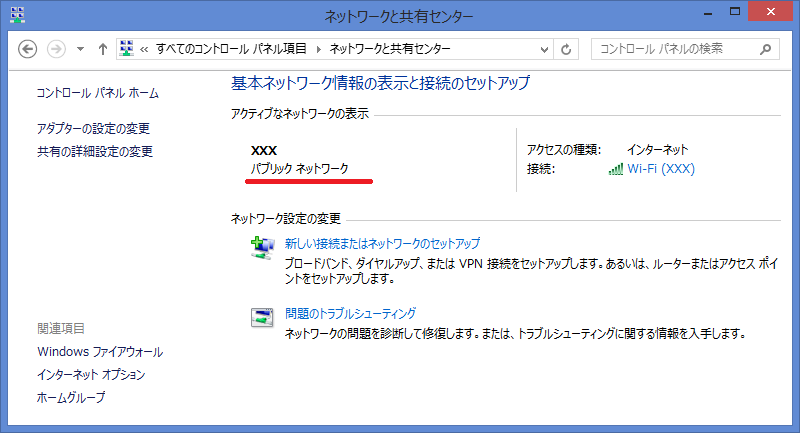This screenshot has width=800, height=433.
Task: Open the recent locations dropdown arrow
Action: coord(80,49)
